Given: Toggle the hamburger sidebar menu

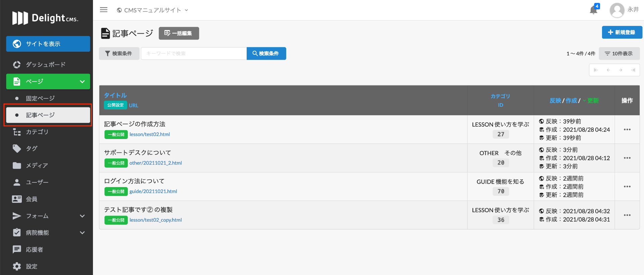Looking at the screenshot, I should click(104, 10).
